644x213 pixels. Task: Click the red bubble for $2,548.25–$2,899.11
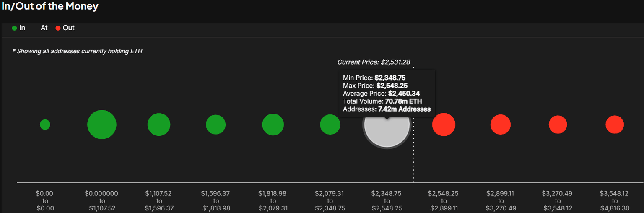[x=444, y=125]
